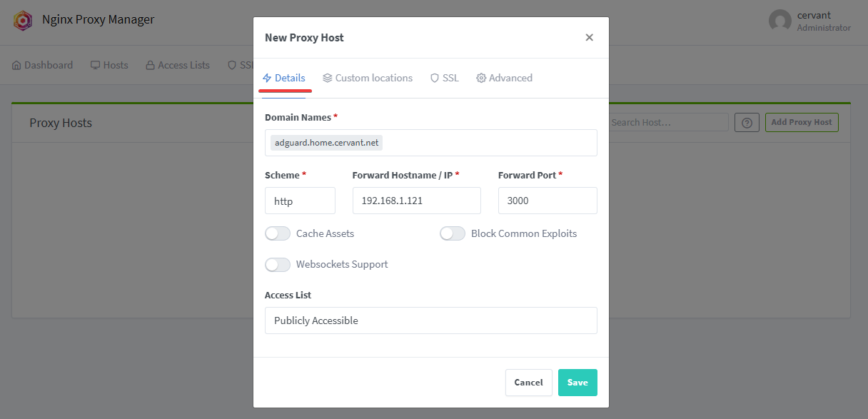This screenshot has height=419, width=868.
Task: Click the Forward Port input field
Action: pyautogui.click(x=547, y=201)
